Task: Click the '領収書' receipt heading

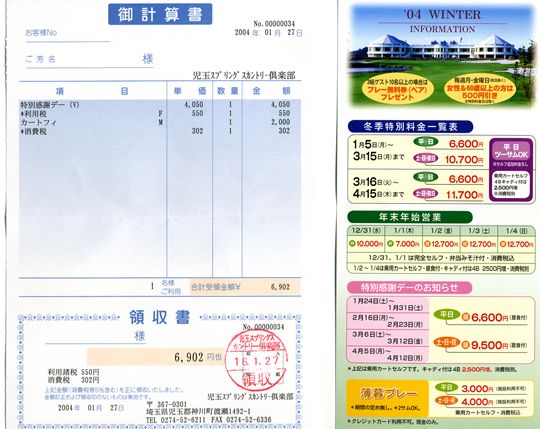Action: point(160,317)
